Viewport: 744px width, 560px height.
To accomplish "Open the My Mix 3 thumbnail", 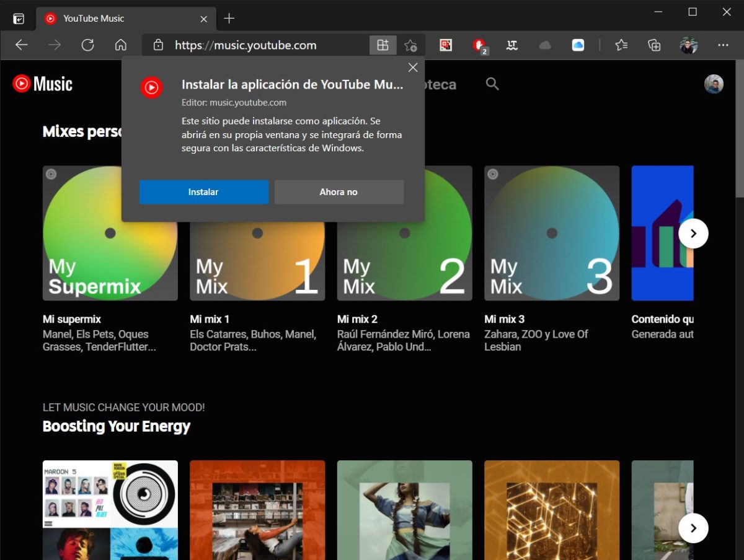I will point(551,233).
